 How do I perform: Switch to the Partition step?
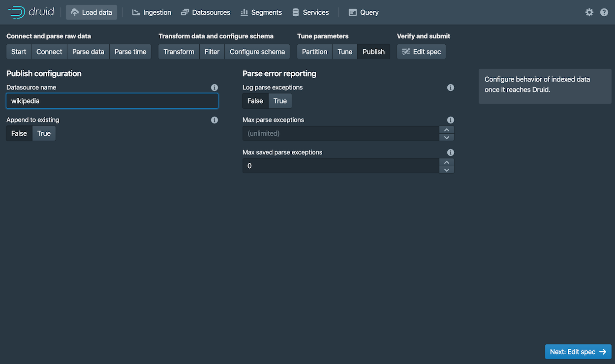tap(314, 51)
